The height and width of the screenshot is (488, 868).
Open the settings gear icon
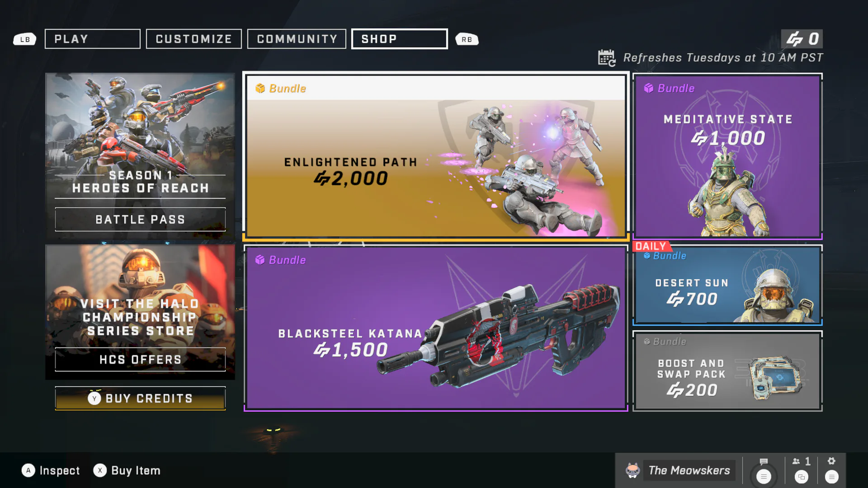tap(831, 461)
